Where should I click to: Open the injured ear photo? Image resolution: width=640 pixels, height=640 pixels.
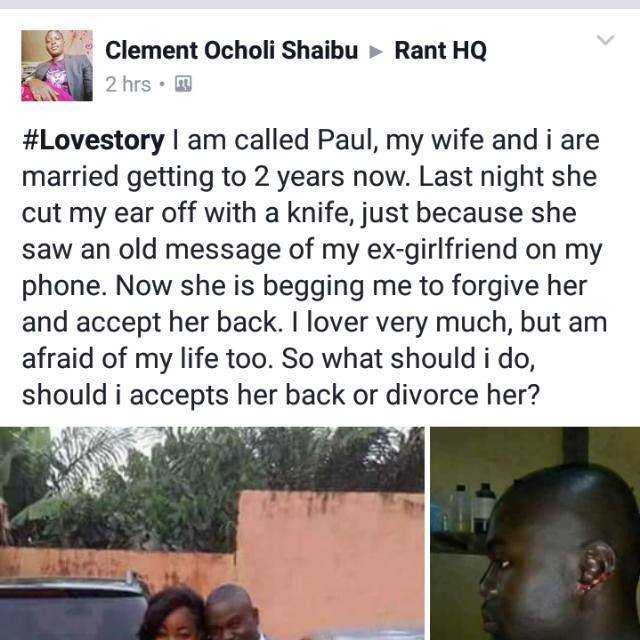click(535, 533)
